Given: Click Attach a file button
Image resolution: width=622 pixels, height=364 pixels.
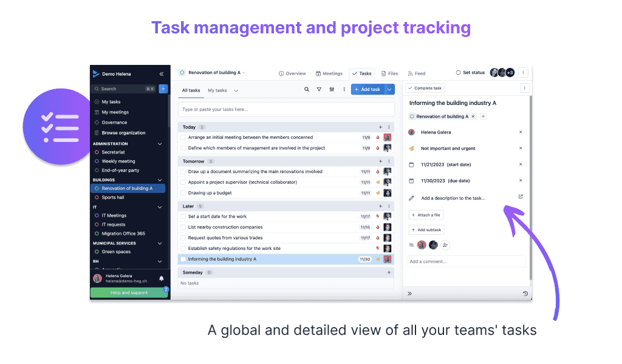Looking at the screenshot, I should point(426,215).
